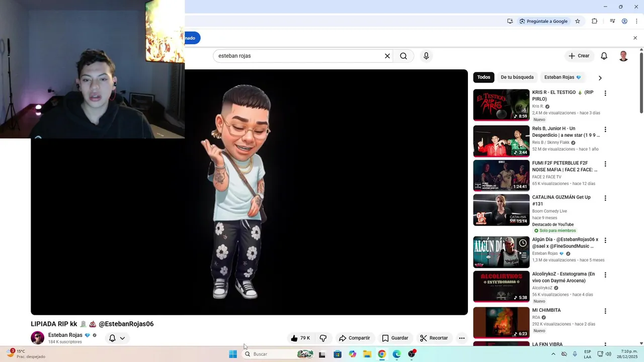
Task: Clip the video with Recortar
Action: click(434, 338)
